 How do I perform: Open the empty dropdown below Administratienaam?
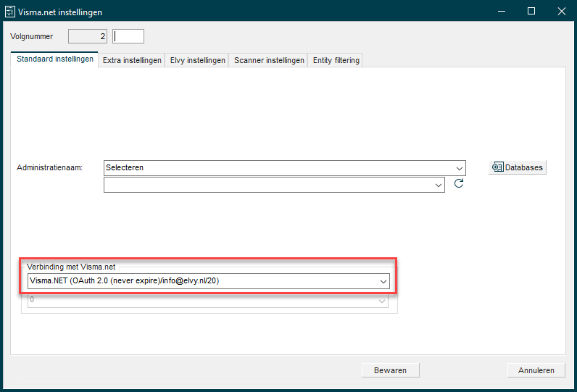274,185
